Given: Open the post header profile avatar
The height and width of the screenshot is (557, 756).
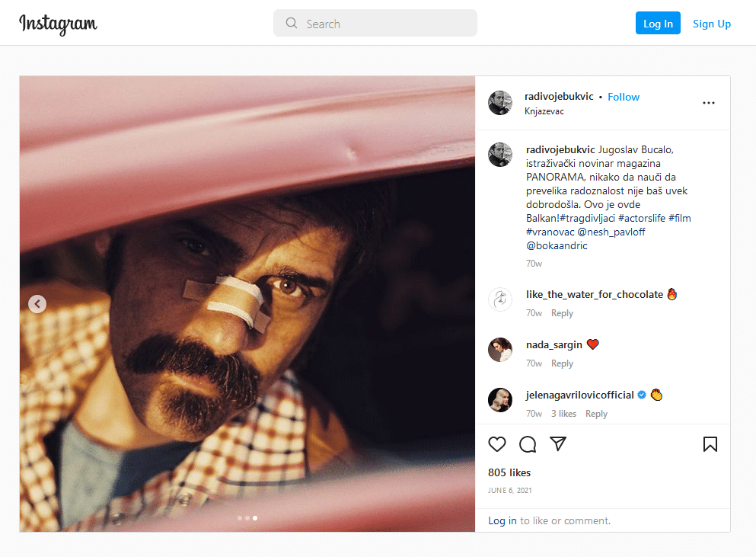Looking at the screenshot, I should pyautogui.click(x=500, y=103).
